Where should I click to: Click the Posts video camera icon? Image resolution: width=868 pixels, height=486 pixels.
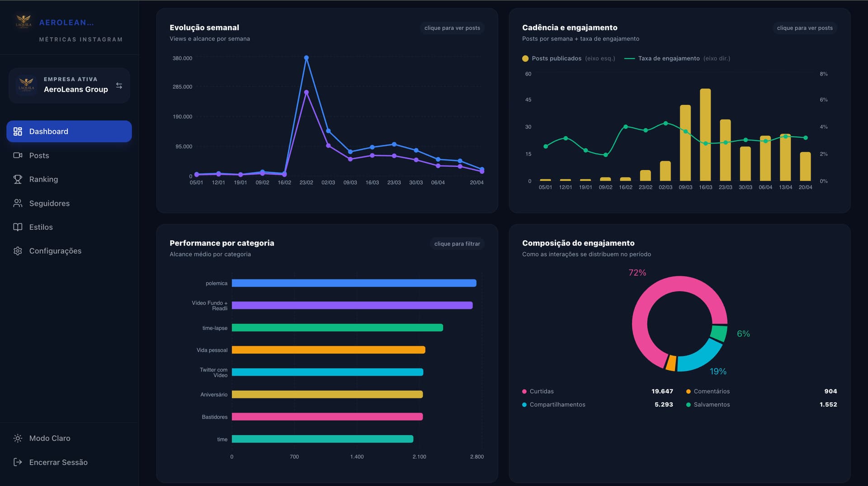click(18, 155)
